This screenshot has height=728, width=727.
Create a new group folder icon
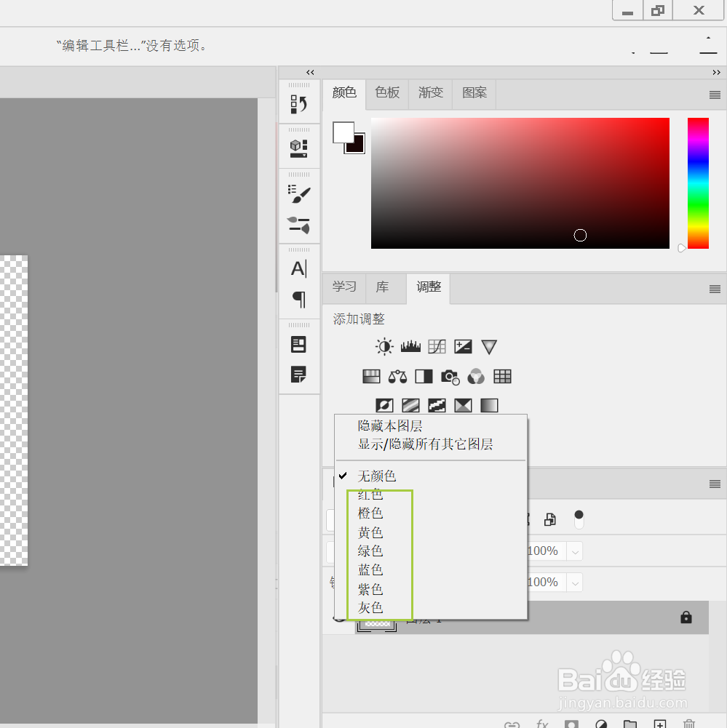(x=630, y=724)
